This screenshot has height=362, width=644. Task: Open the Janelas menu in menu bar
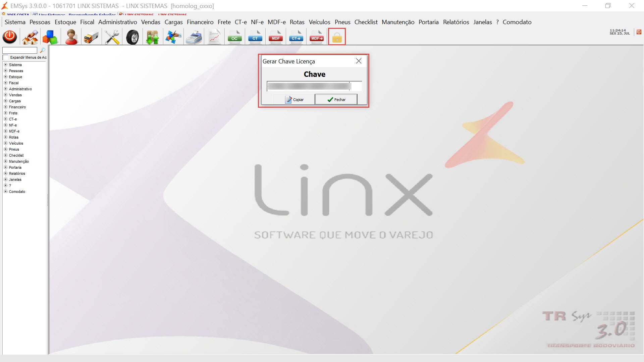click(x=483, y=22)
